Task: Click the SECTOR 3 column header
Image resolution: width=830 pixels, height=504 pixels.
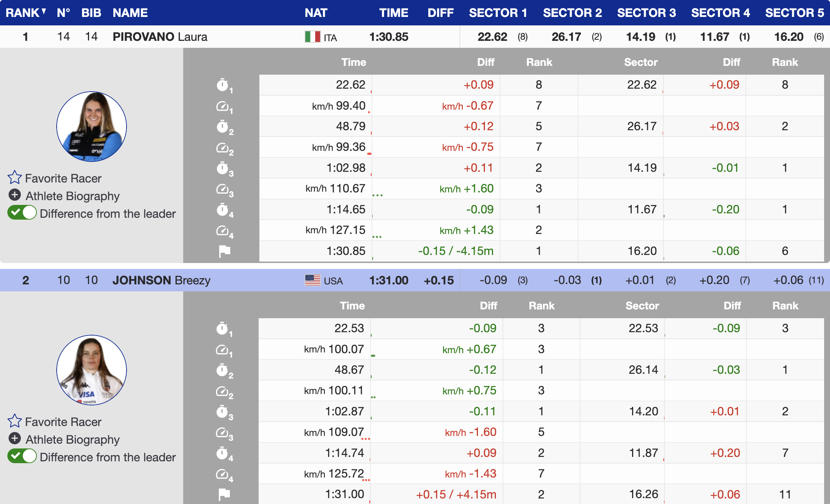Action: (x=646, y=13)
